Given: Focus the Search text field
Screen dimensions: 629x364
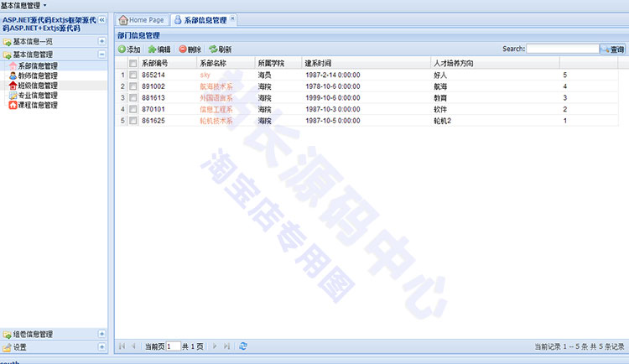Looking at the screenshot, I should (563, 49).
